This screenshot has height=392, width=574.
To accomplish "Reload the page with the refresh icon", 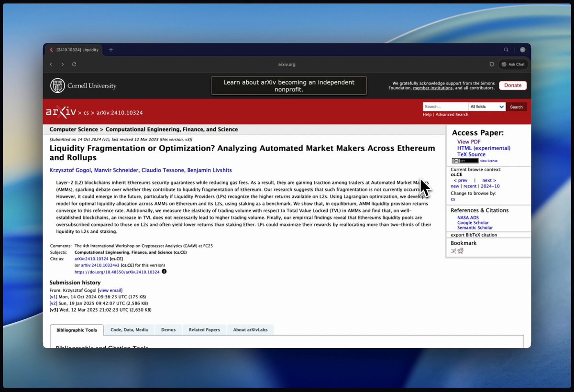I will click(x=74, y=64).
